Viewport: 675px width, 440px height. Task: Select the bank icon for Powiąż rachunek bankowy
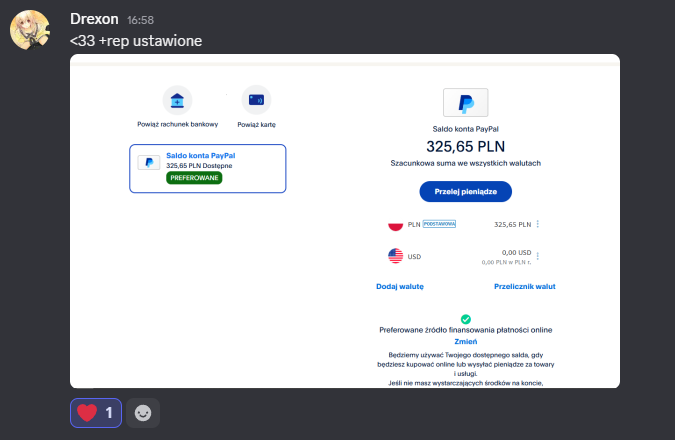[177, 100]
